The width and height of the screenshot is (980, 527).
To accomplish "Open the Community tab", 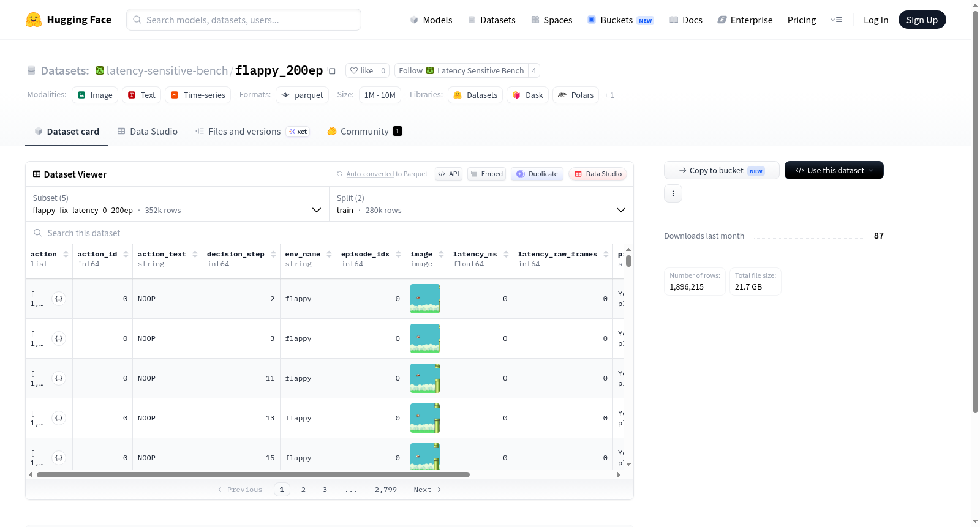I will coord(364,132).
